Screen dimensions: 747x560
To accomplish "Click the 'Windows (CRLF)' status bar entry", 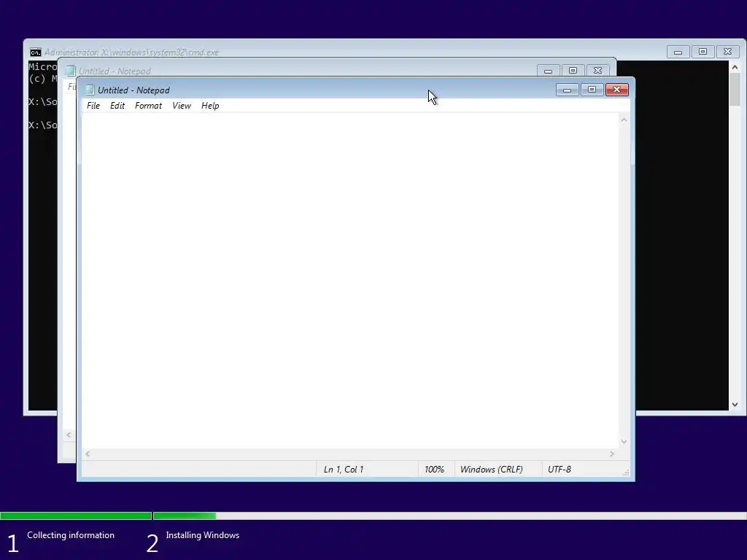I will (491, 470).
